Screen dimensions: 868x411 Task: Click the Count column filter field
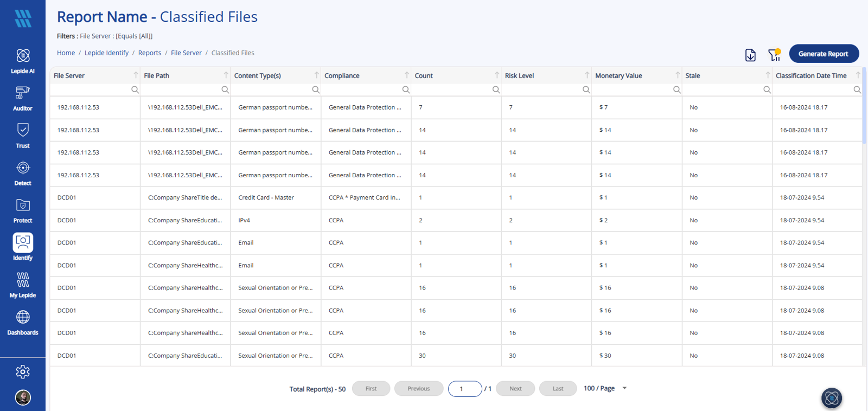[451, 89]
